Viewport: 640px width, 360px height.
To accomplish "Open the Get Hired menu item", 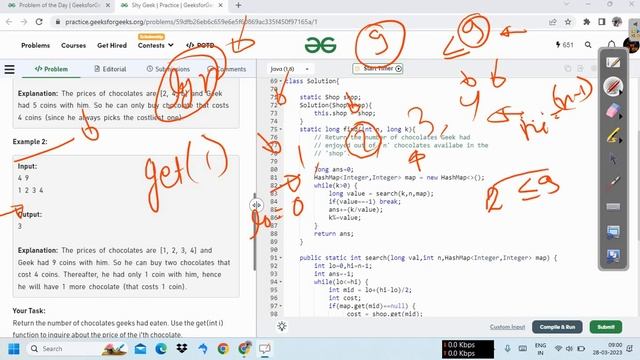I will pos(112,45).
